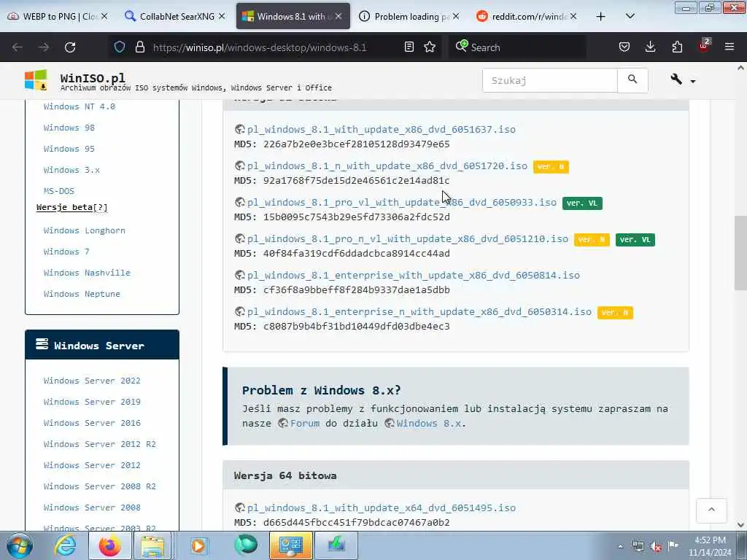Open Windows Nashville beta link
747x560 pixels.
(x=87, y=273)
